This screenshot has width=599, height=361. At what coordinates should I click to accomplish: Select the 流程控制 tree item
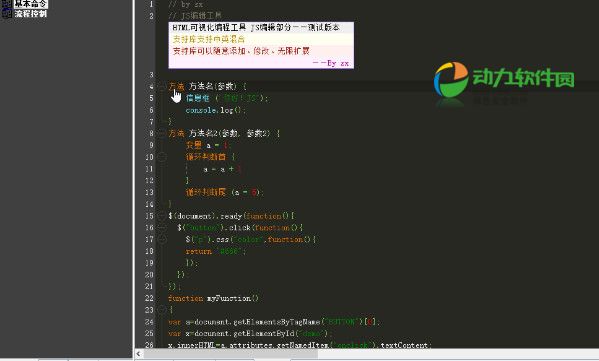[x=31, y=14]
